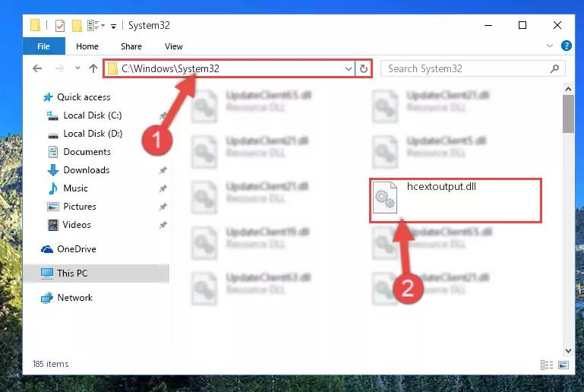Expand the ribbon with the chevron
The width and height of the screenshot is (584, 392).
549,46
